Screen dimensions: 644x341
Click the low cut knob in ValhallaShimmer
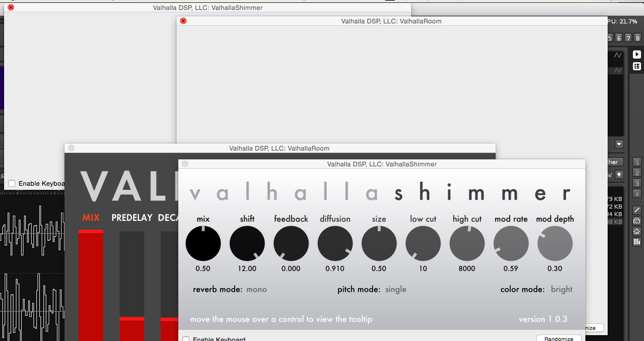point(423,243)
